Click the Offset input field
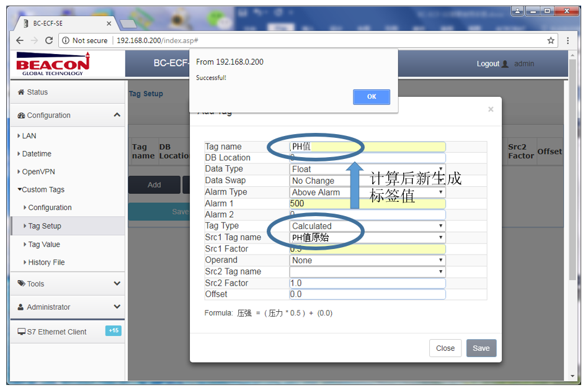 click(x=367, y=294)
